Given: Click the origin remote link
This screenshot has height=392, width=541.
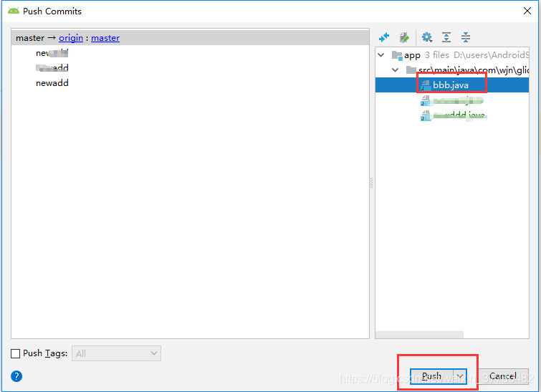Looking at the screenshot, I should pyautogui.click(x=71, y=38).
